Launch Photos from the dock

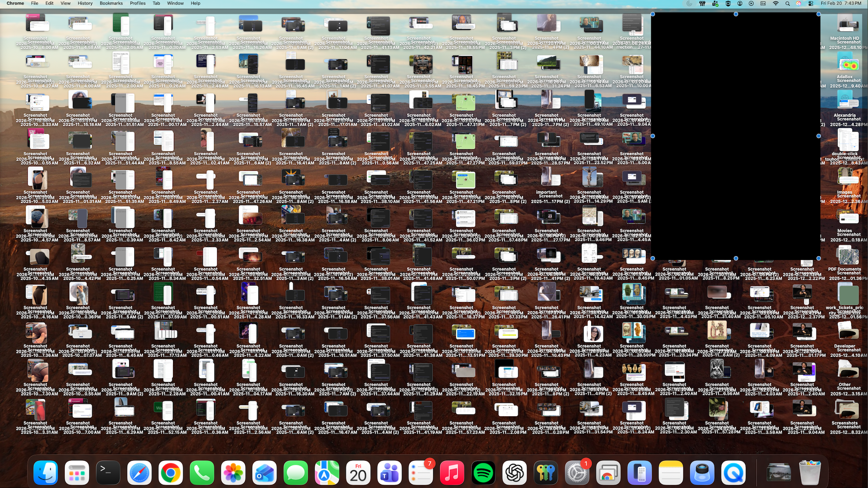pyautogui.click(x=233, y=473)
